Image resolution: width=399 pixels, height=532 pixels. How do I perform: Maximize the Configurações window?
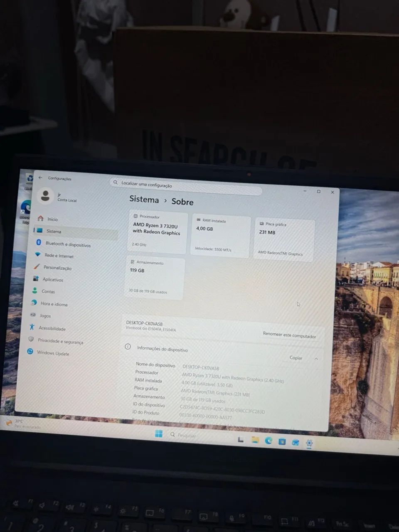319,191
